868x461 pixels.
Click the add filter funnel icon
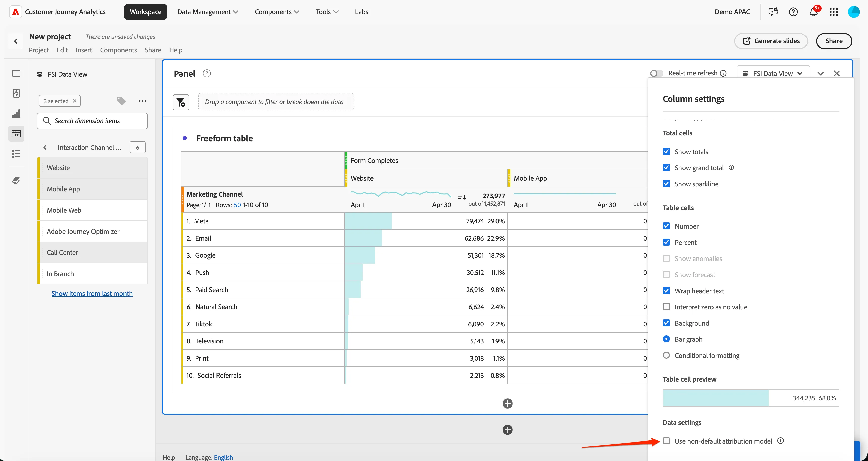(x=181, y=102)
